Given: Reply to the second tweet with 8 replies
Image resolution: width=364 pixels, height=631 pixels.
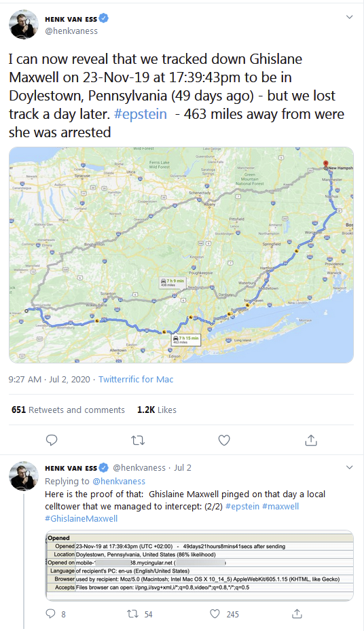Looking at the screenshot, I should [x=56, y=614].
